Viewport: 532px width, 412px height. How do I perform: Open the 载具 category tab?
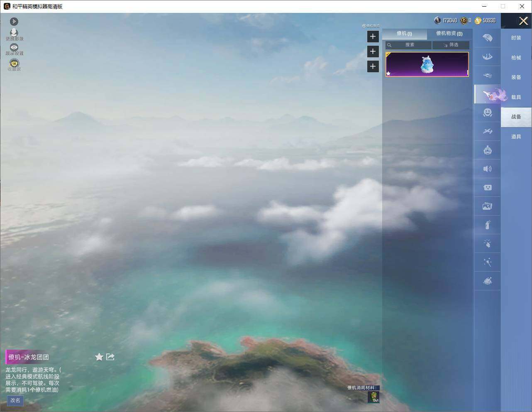pos(516,97)
